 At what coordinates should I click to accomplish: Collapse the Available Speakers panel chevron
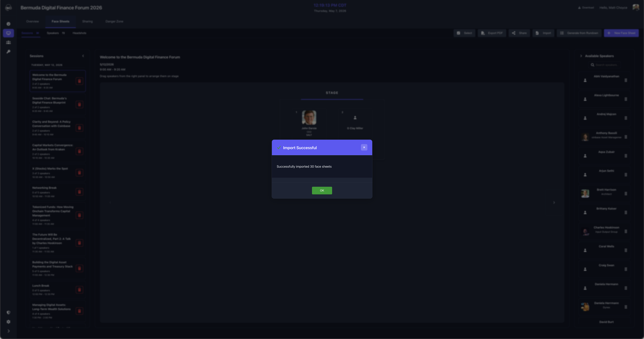[x=581, y=56]
